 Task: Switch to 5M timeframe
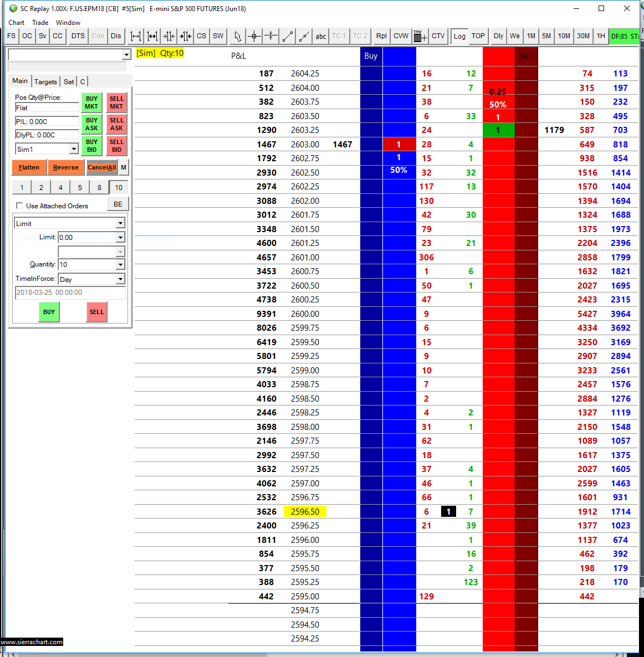546,36
